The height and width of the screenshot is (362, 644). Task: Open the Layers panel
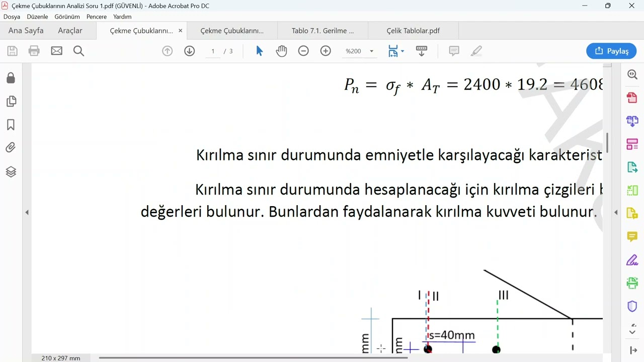tap(11, 171)
